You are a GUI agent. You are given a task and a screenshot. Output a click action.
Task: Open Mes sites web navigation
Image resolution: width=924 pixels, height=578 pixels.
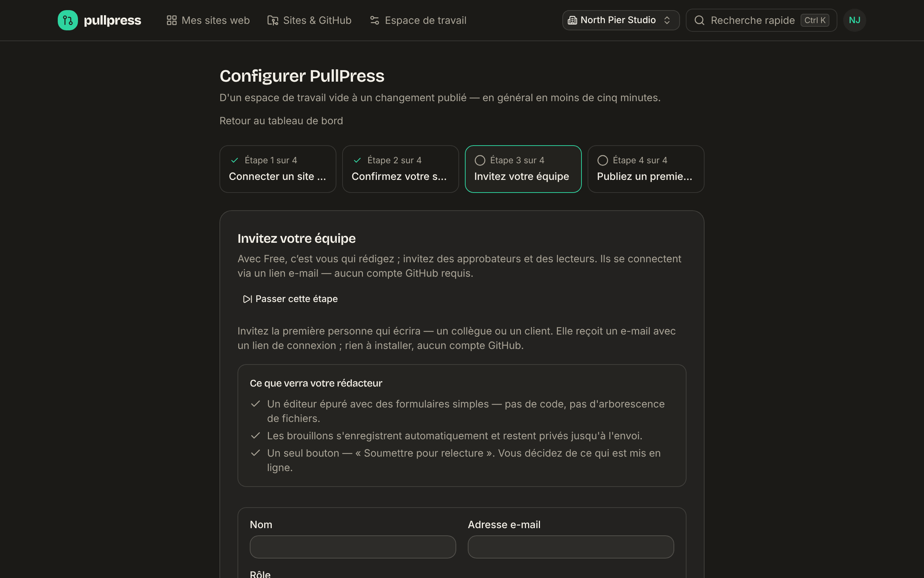[x=208, y=20]
